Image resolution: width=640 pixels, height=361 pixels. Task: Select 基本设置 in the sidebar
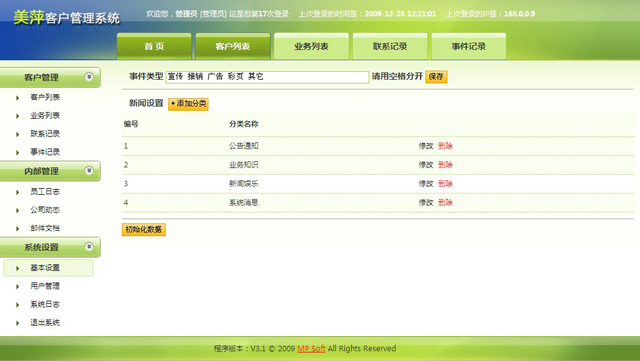tap(48, 268)
